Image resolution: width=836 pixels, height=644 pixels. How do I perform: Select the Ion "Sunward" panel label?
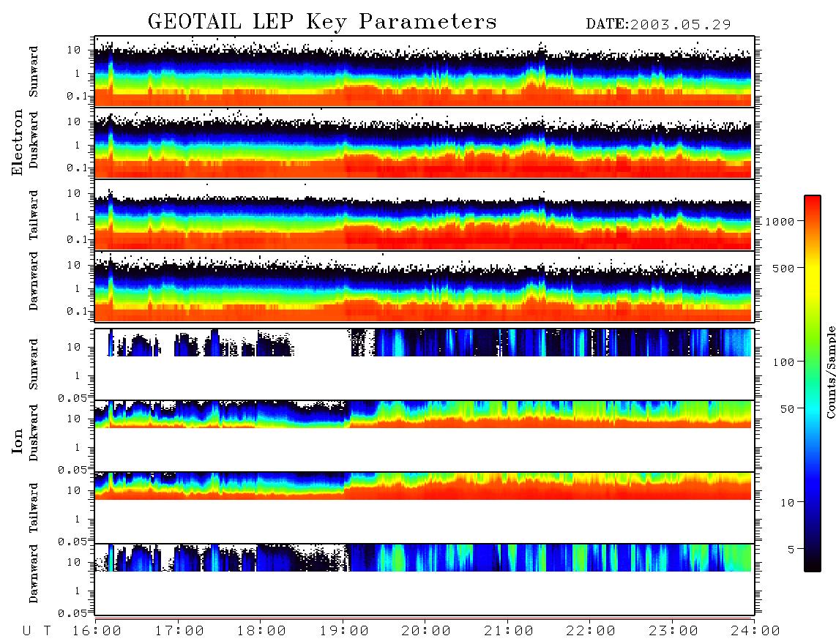click(34, 364)
